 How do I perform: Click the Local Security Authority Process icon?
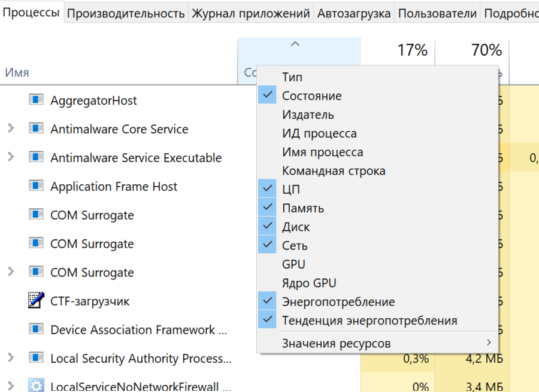(37, 358)
